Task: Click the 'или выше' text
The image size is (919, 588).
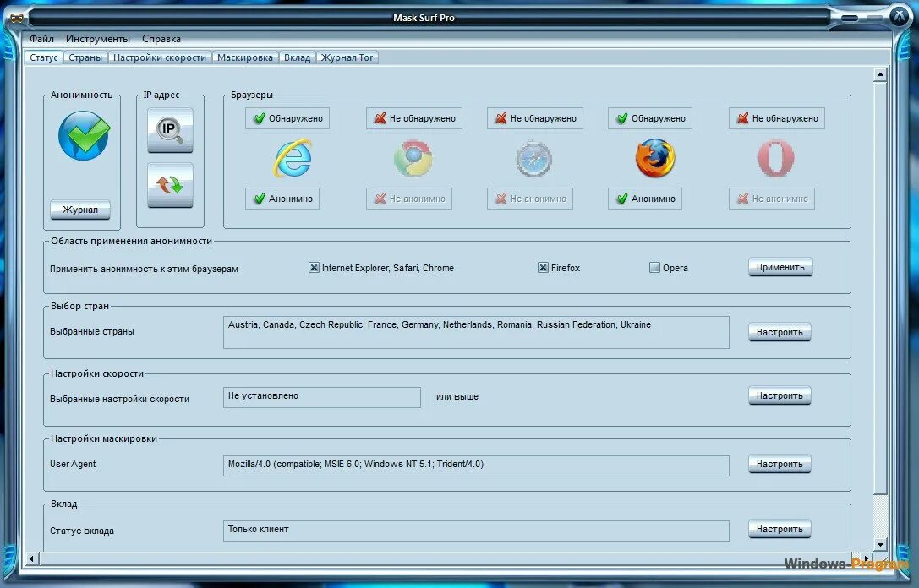Action: tap(457, 396)
